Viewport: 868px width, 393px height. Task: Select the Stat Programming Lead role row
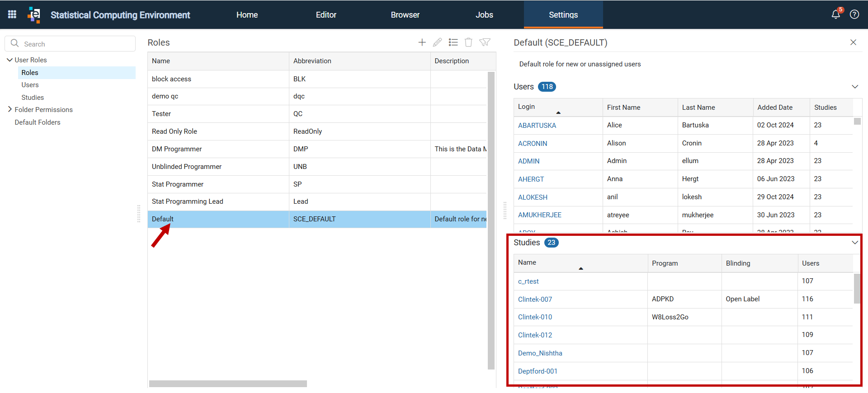317,201
